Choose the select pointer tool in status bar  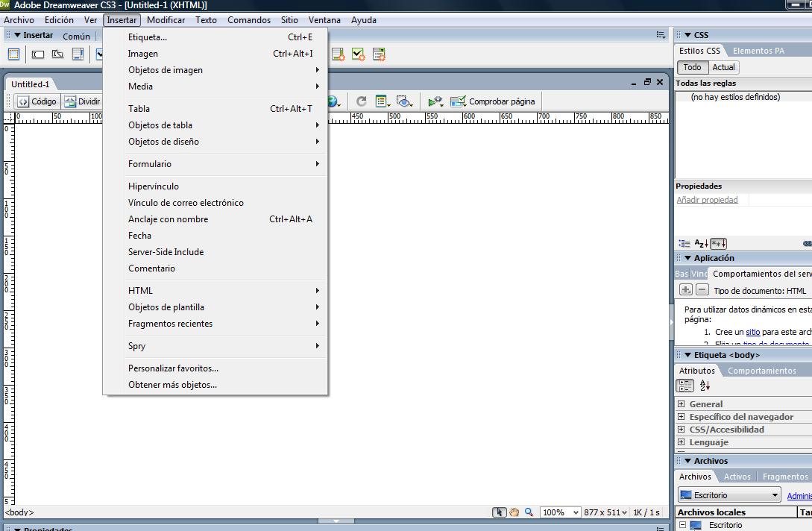tap(500, 512)
